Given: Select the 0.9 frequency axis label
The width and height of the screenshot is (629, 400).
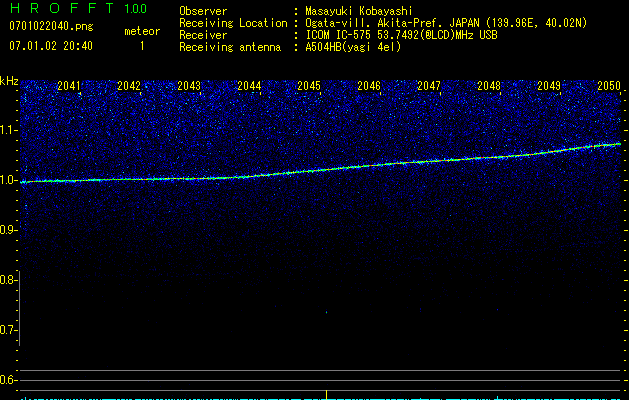Looking at the screenshot, I should [x=9, y=230].
